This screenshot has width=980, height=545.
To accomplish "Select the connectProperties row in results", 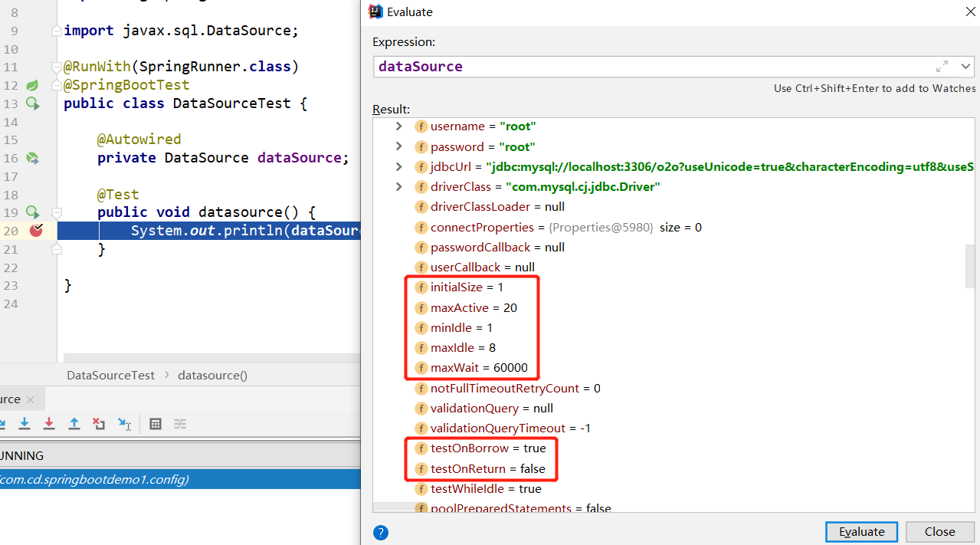I will (558, 227).
